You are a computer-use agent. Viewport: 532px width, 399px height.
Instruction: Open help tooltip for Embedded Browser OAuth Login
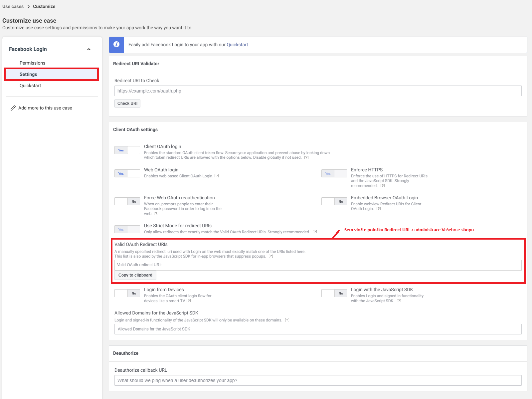click(x=379, y=209)
